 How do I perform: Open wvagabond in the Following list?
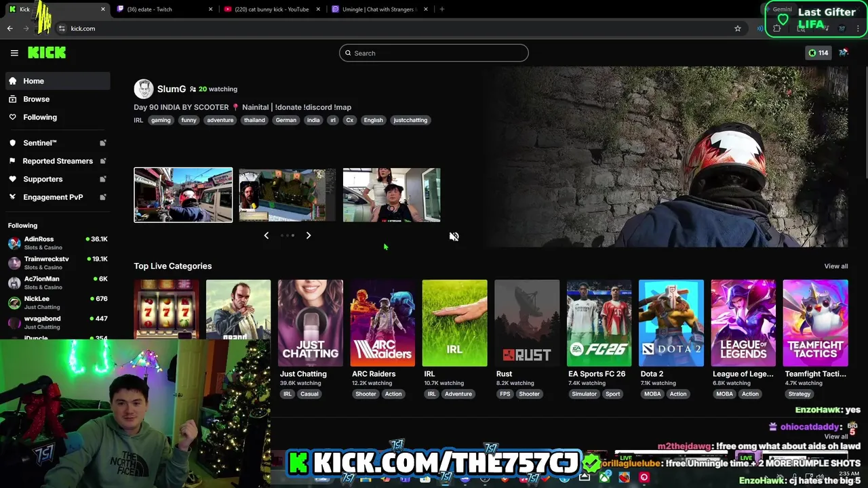[57, 322]
